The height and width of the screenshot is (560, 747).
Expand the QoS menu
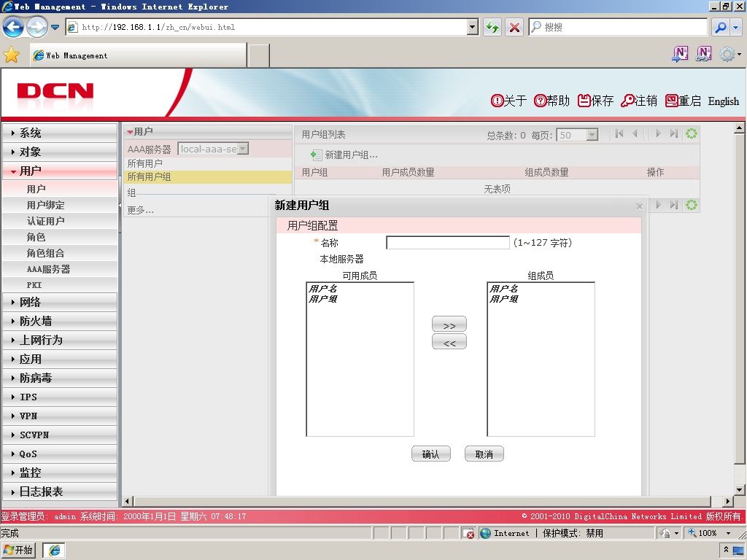point(60,454)
